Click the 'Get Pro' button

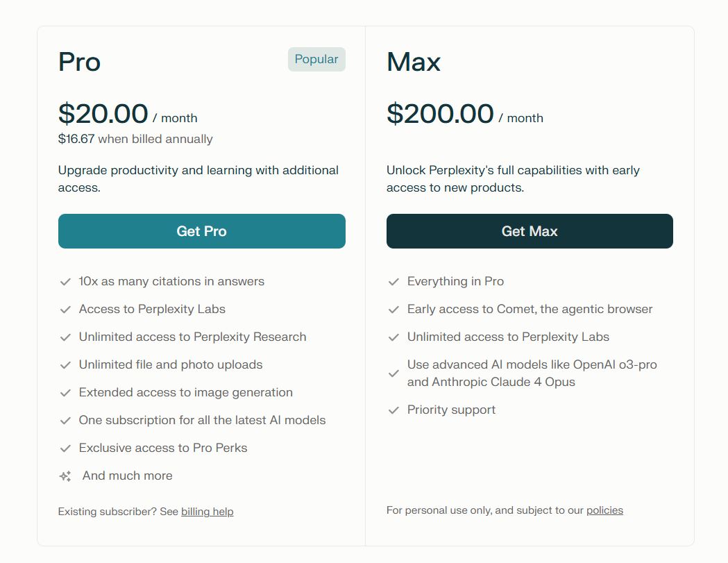[x=201, y=231]
